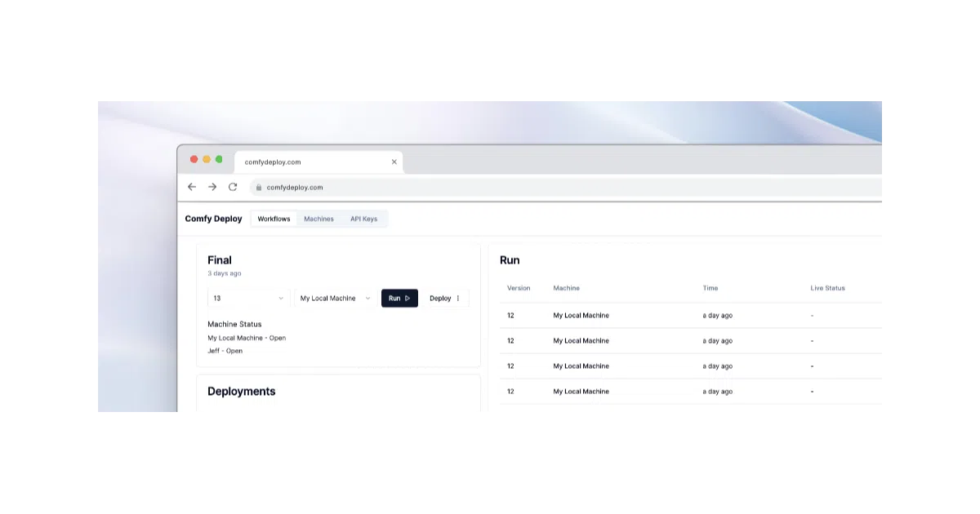Open the API Keys tab
980x514 pixels.
(363, 219)
